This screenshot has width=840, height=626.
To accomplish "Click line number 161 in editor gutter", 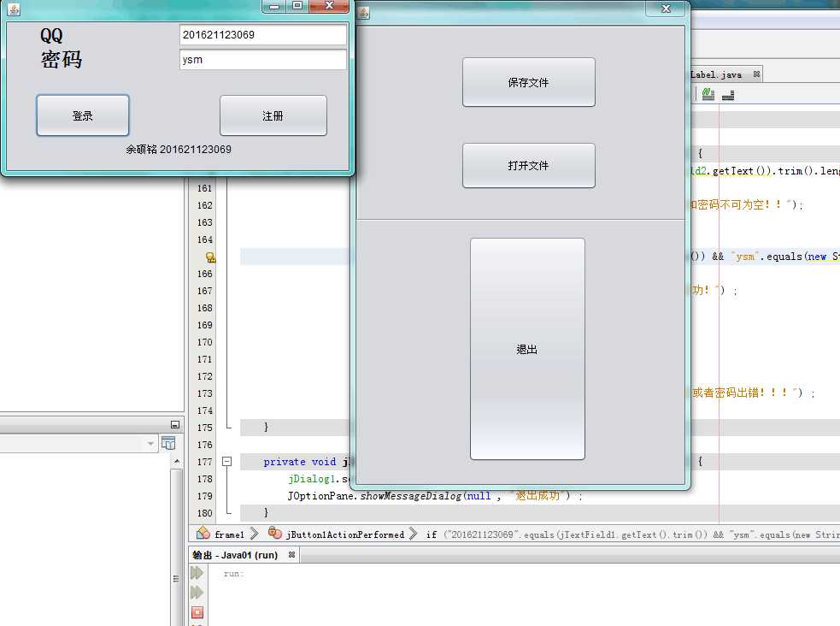I will (204, 188).
